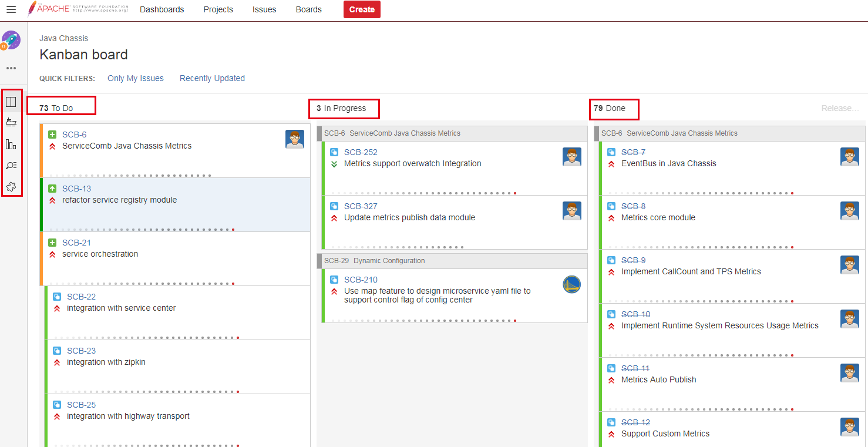The height and width of the screenshot is (447, 868).
Task: Open the hamburger menu in the header
Action: pos(11,9)
